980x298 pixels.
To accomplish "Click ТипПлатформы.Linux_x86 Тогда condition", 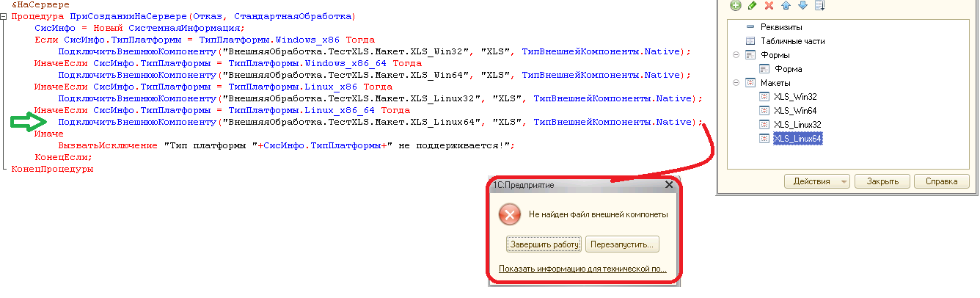I will coord(310,87).
